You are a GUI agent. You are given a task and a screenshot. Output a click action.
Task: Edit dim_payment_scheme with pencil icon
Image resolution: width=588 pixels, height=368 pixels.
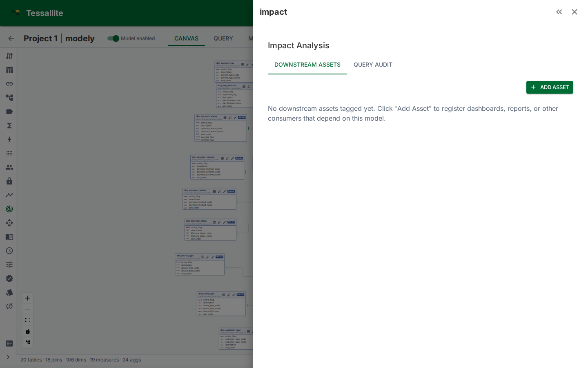pyautogui.click(x=232, y=158)
